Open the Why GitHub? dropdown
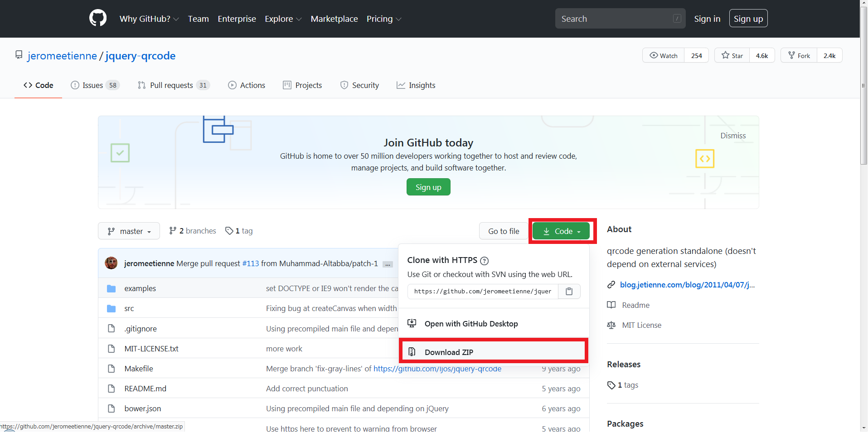The image size is (868, 433). coord(149,19)
